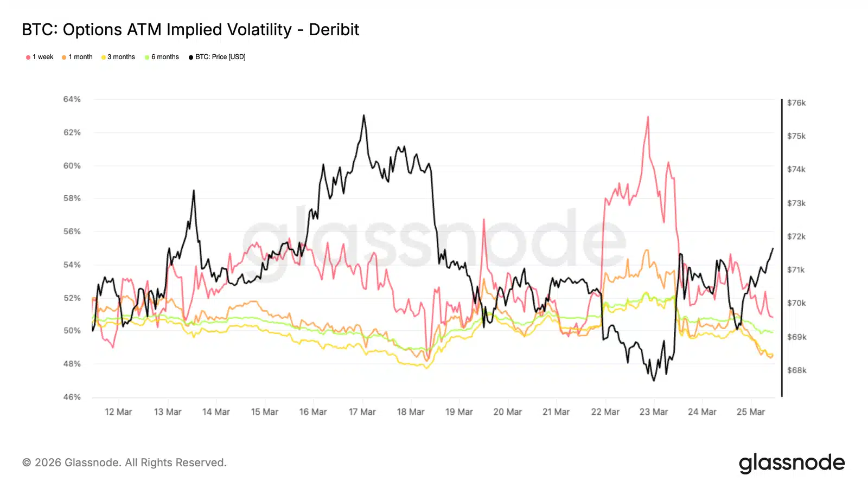This screenshot has width=868, height=488.
Task: Select the '17 Mar' date axis label
Action: [362, 412]
